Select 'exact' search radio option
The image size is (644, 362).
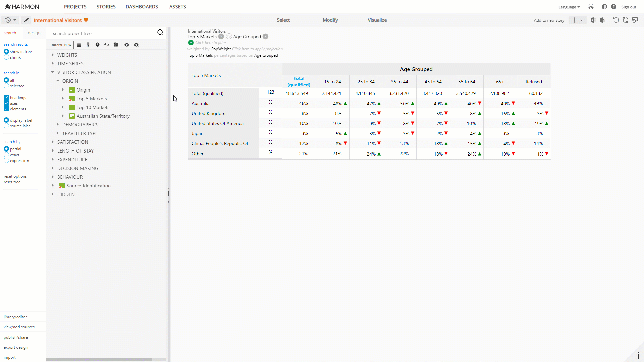(6, 155)
